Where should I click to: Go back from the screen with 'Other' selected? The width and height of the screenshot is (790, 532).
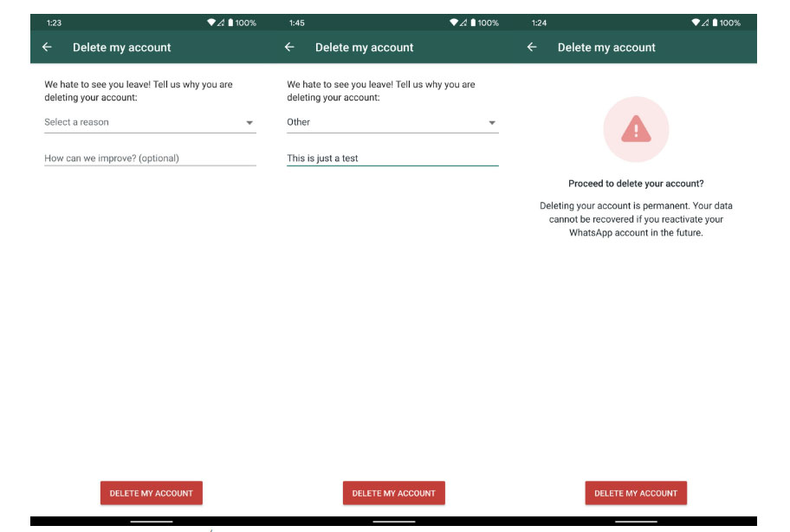[x=289, y=48]
